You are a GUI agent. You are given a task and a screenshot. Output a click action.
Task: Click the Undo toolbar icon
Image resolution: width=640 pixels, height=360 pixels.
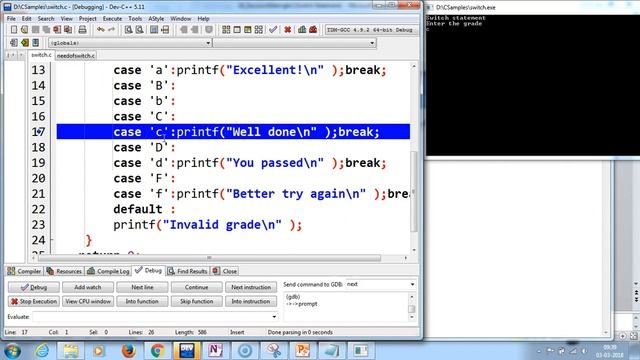(100, 30)
